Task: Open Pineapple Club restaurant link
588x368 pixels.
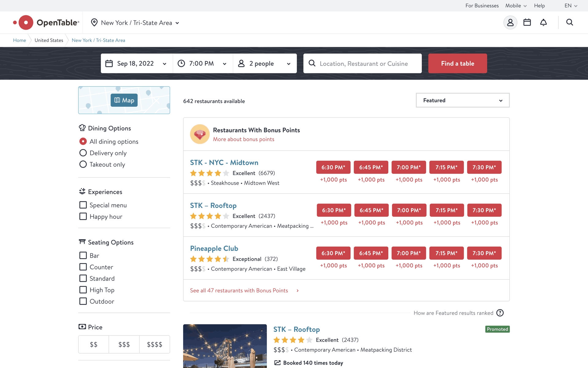Action: [x=214, y=248]
